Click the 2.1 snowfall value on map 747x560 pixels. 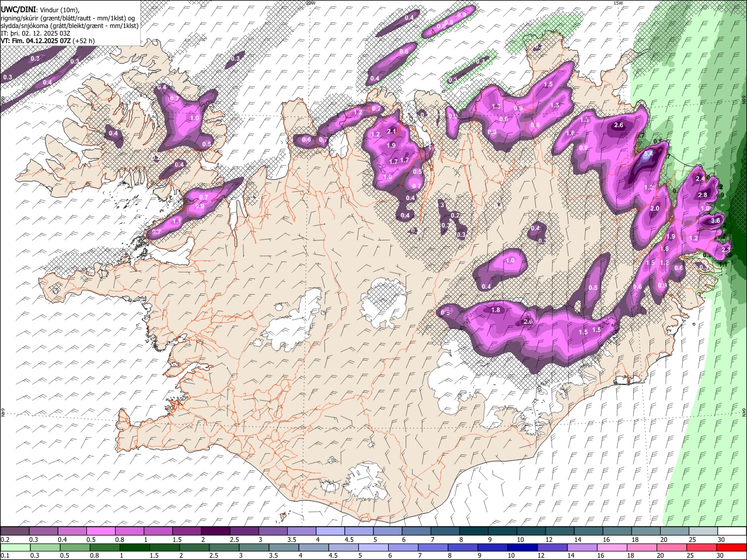[392, 131]
